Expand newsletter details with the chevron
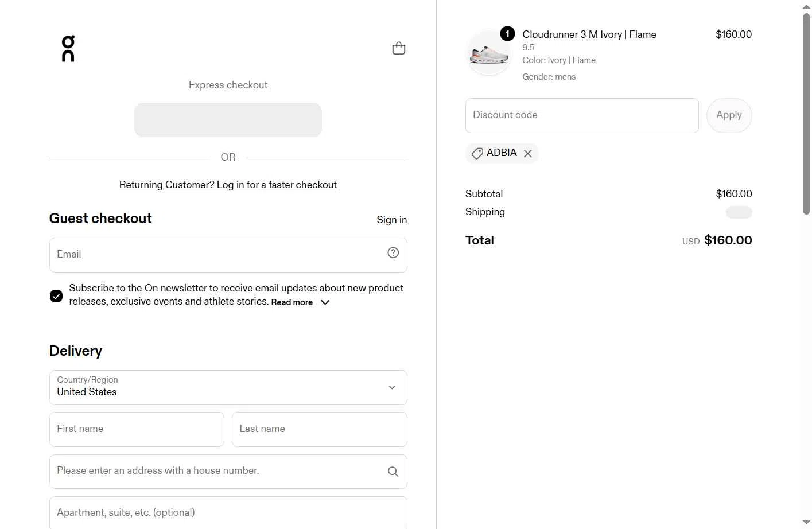812x529 pixels. coord(325,302)
